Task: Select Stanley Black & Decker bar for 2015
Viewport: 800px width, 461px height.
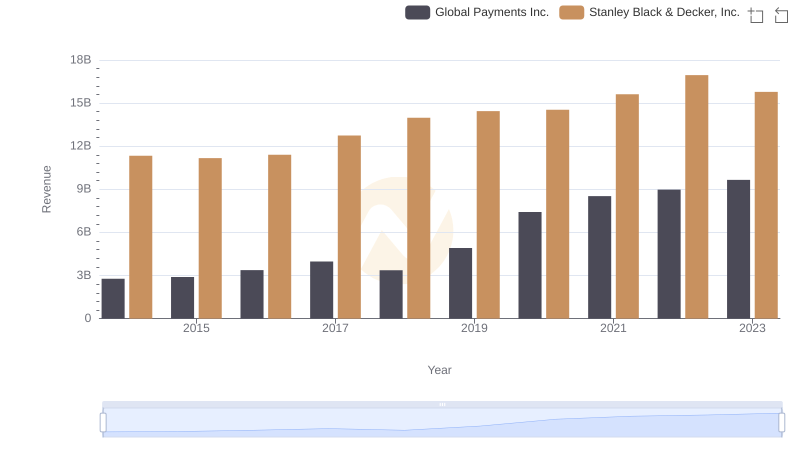Action: [210, 238]
